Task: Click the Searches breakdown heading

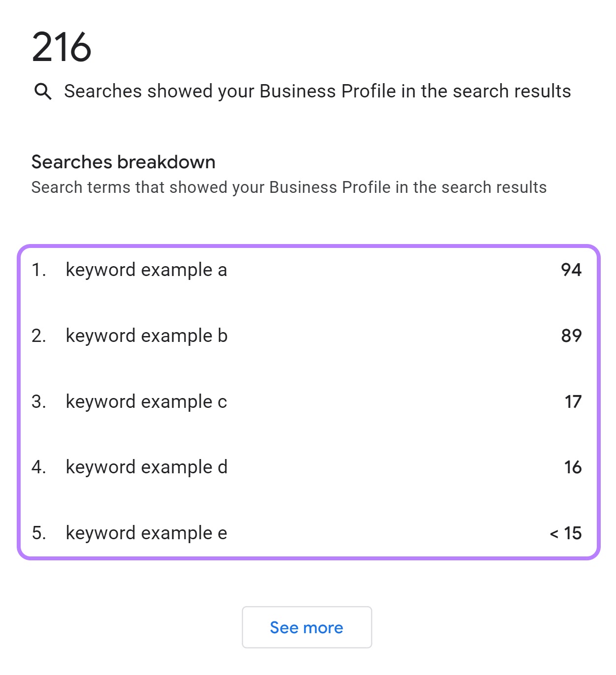Action: (123, 161)
